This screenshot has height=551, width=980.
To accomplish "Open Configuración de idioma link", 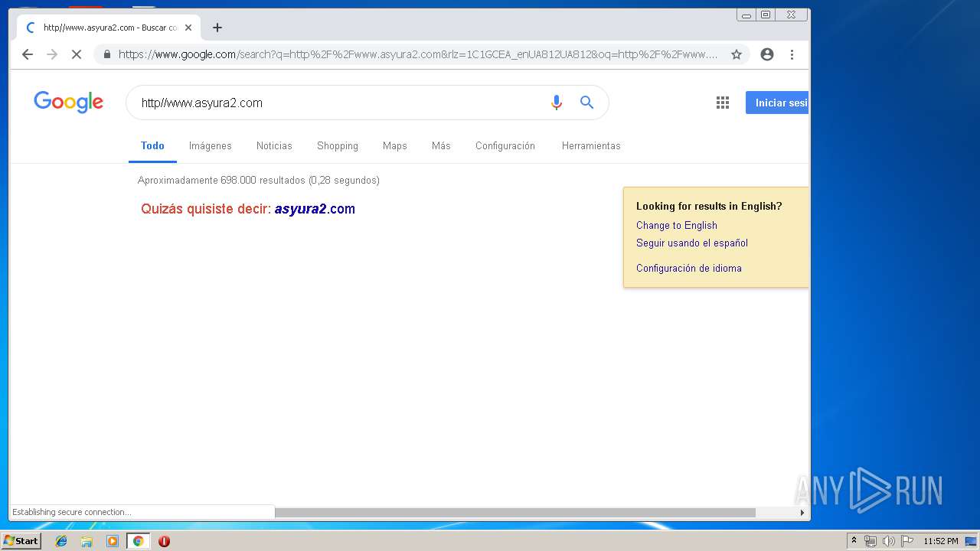I will point(689,268).
